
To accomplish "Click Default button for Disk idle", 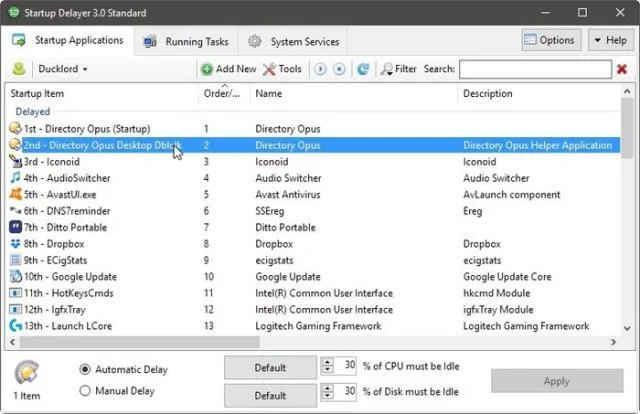I will 270,395.
